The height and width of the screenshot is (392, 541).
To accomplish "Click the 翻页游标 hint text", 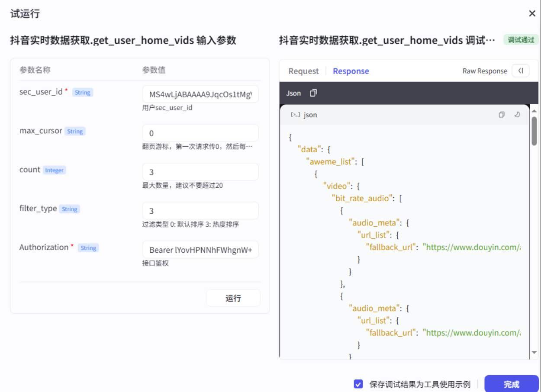I will coord(197,147).
